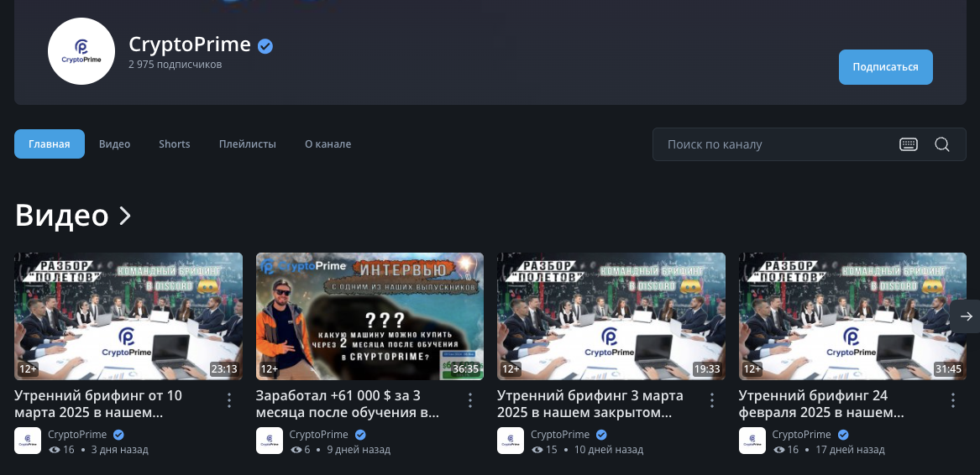Viewport: 980px width, 475px height.
Task: Click the Видео section heading text
Action: point(62,215)
